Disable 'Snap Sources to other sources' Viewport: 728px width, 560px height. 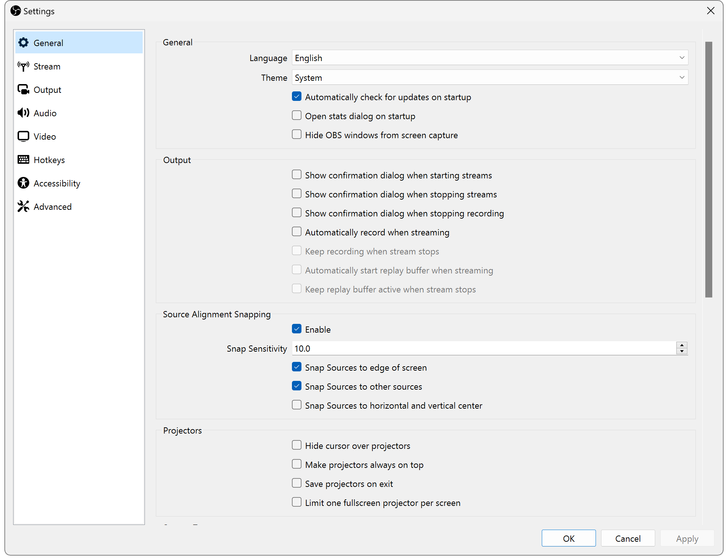(x=296, y=386)
